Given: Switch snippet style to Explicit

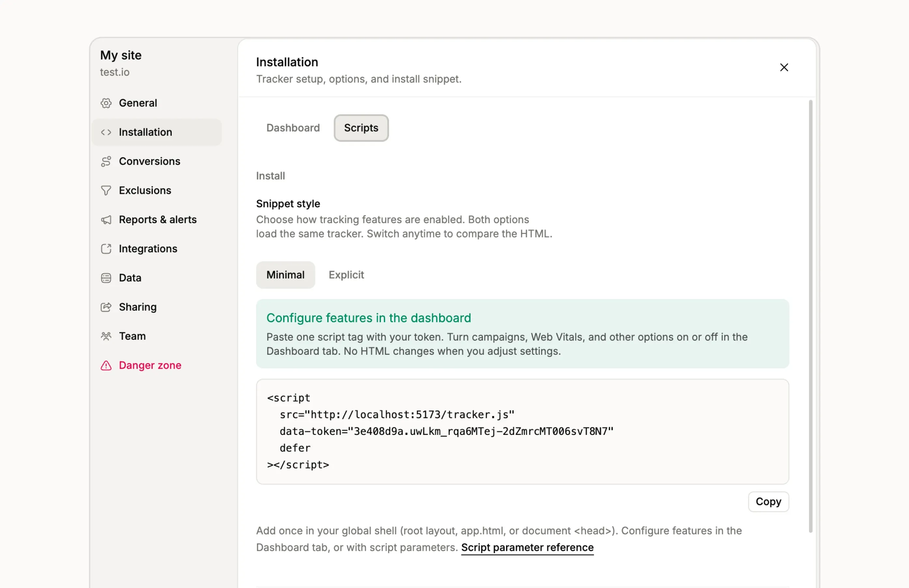Looking at the screenshot, I should click(346, 275).
